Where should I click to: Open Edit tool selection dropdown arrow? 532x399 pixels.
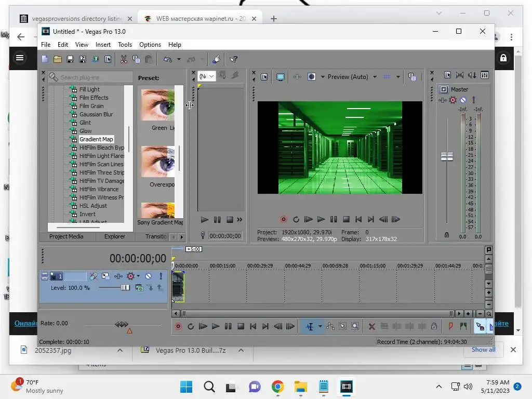320,326
